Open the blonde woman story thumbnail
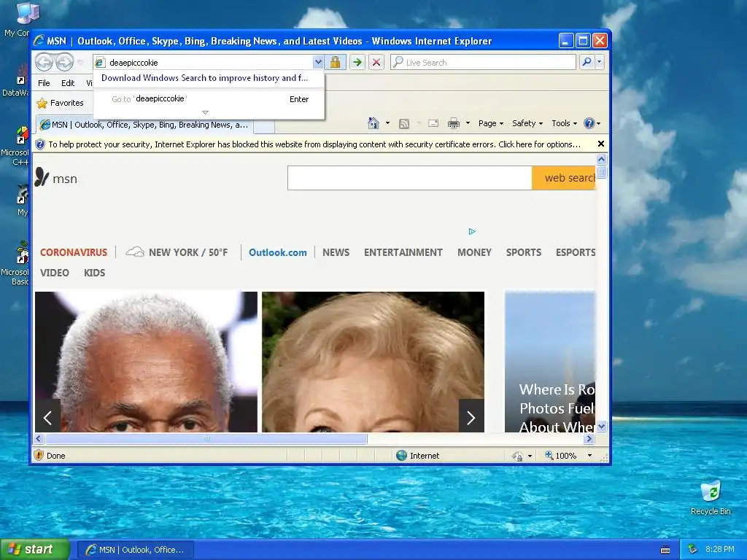This screenshot has width=747, height=560. (x=373, y=362)
